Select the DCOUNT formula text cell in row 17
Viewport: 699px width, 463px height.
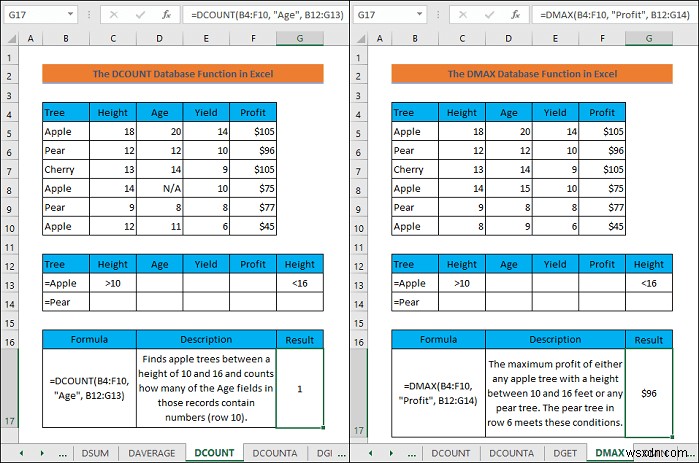90,389
